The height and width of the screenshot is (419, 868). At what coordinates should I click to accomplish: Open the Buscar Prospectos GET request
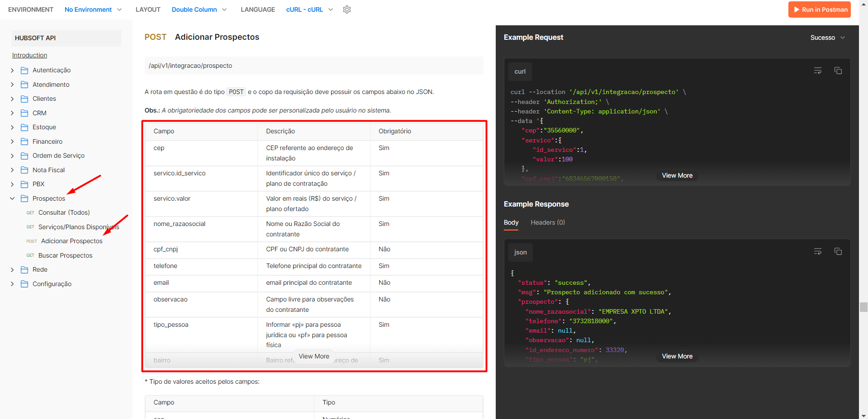(x=65, y=255)
